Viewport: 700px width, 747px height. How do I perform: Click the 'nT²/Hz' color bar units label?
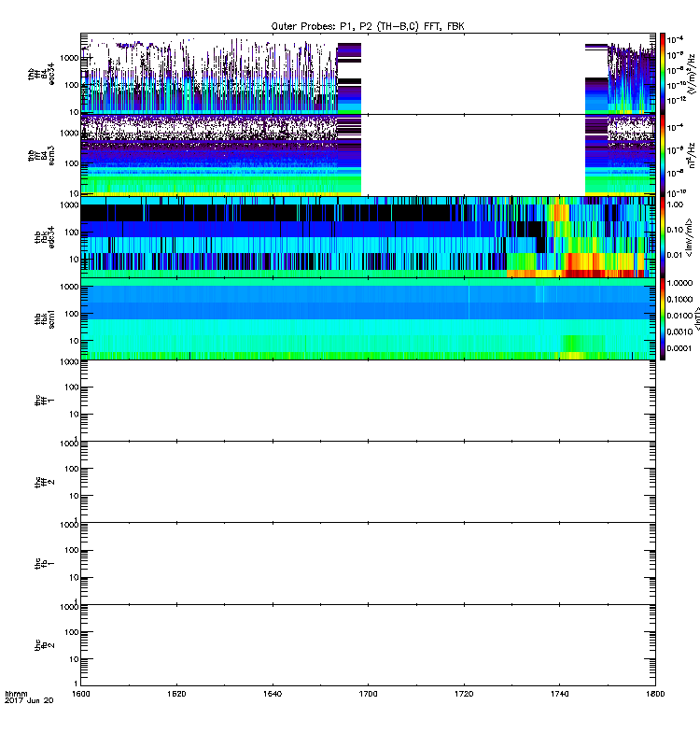(x=693, y=155)
